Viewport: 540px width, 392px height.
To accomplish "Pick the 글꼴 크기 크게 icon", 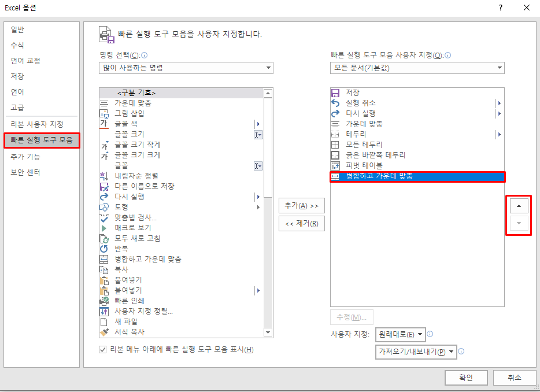I will (104, 156).
